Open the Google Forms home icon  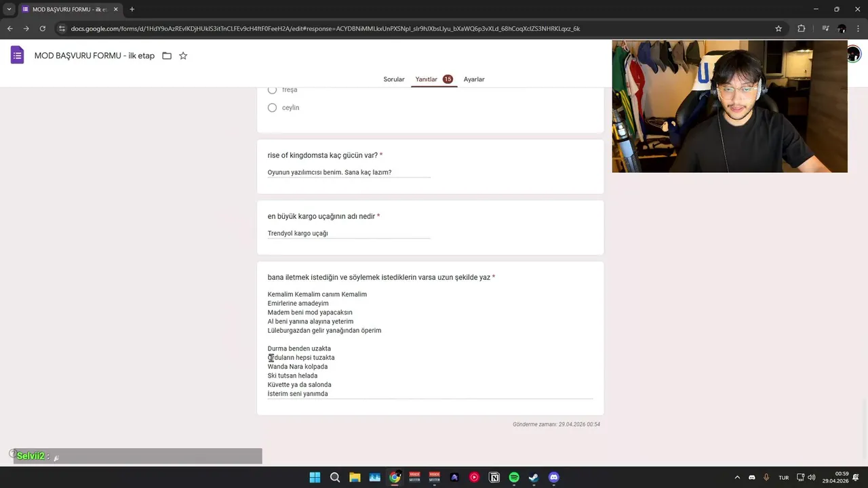pos(17,56)
